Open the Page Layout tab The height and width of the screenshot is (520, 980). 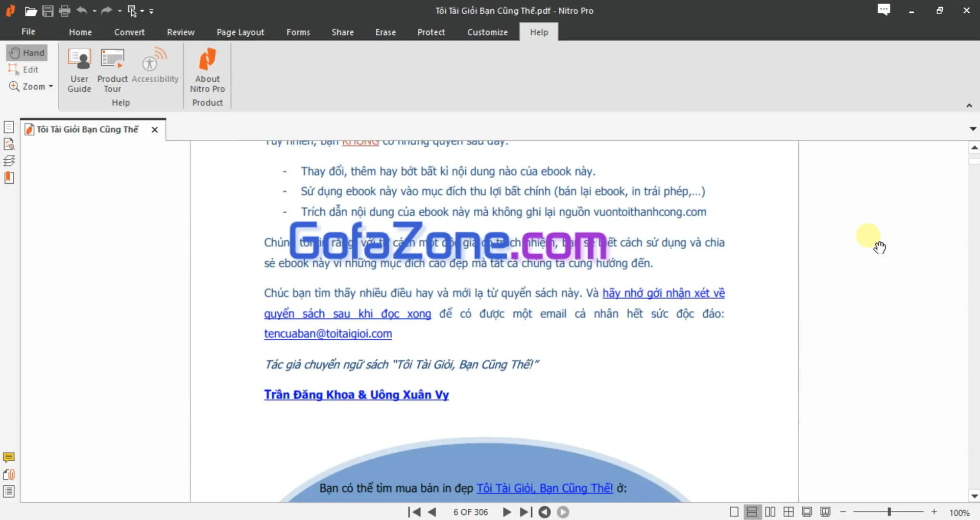[240, 32]
